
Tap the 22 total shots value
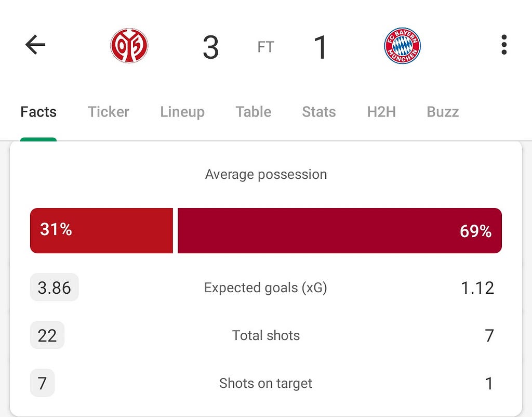point(47,335)
